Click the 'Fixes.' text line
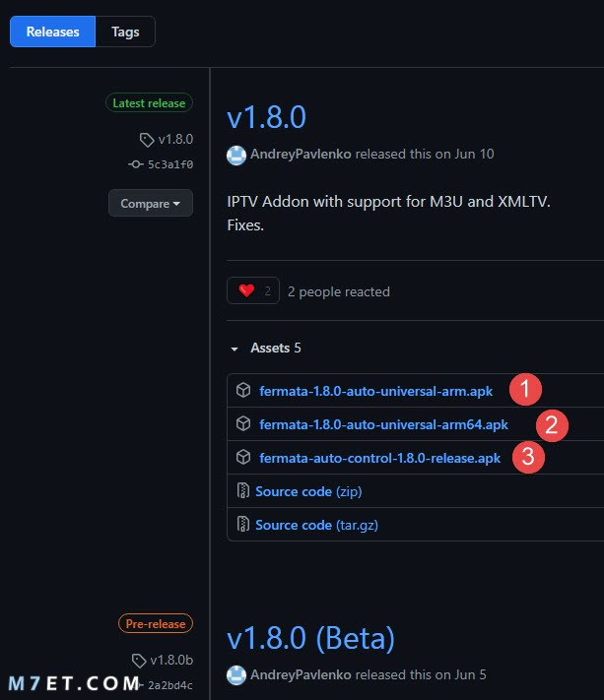This screenshot has width=604, height=700. tap(245, 225)
